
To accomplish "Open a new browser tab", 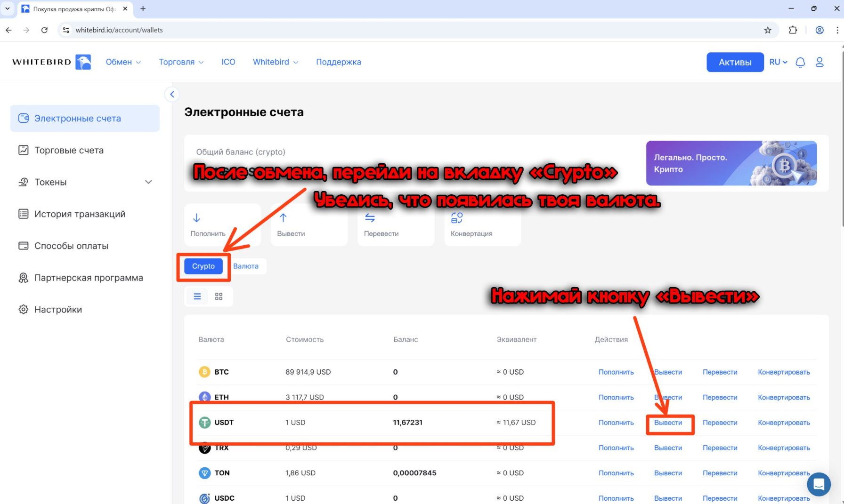I will (x=143, y=8).
